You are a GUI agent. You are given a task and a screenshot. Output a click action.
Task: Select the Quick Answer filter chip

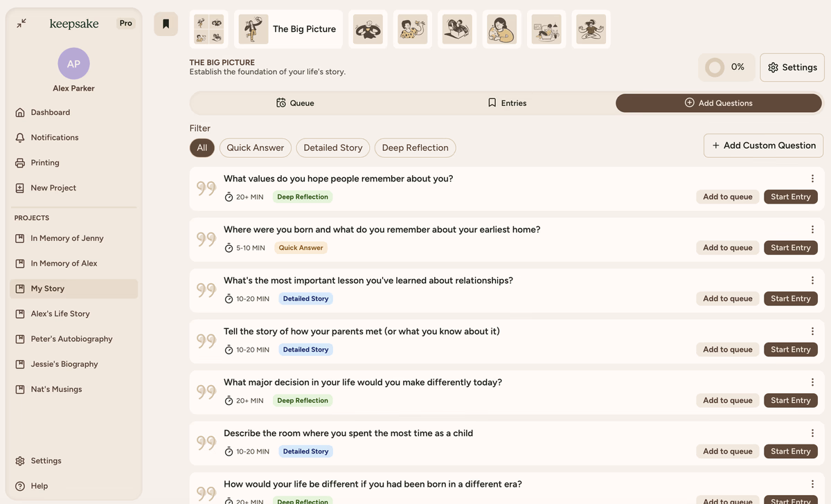point(255,147)
